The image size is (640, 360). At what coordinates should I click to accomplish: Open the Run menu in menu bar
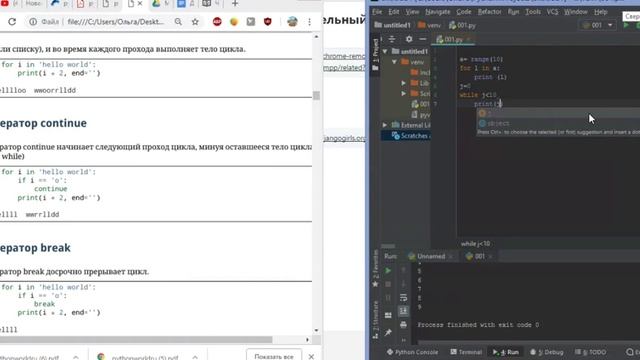513,12
